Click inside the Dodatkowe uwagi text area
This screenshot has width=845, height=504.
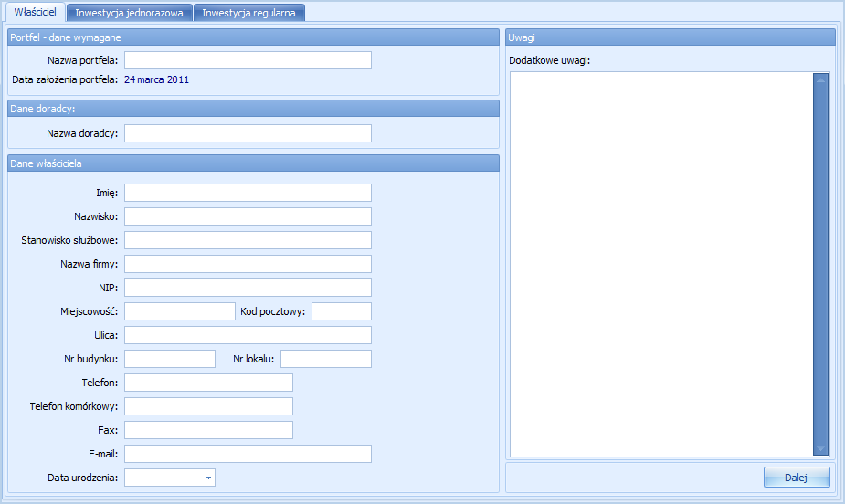point(661,264)
